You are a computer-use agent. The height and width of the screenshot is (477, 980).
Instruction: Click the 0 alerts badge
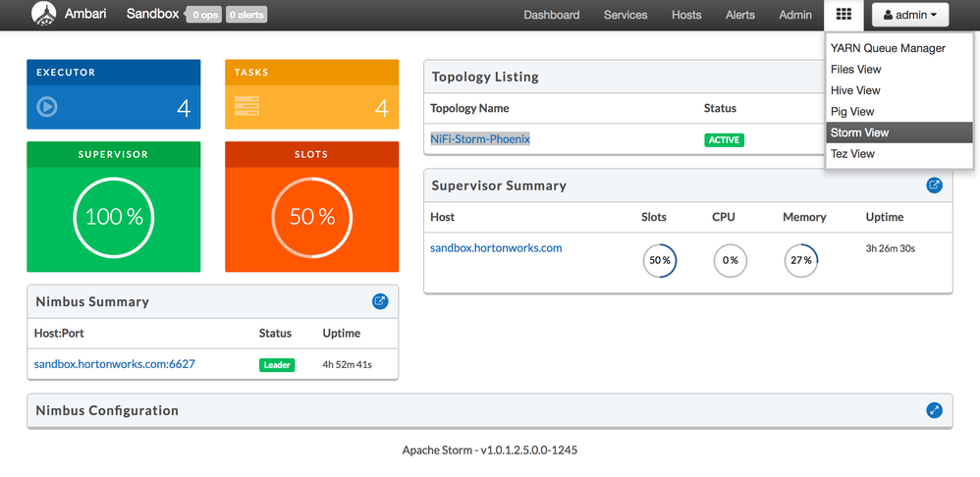(x=245, y=16)
